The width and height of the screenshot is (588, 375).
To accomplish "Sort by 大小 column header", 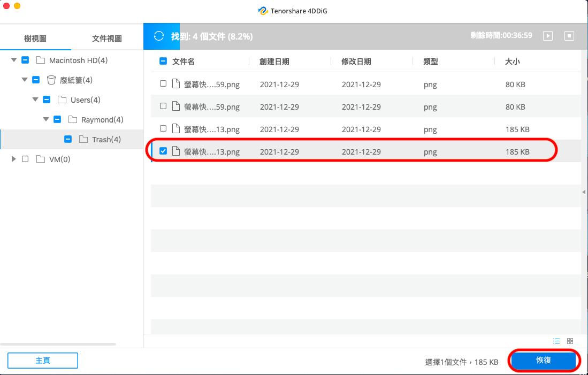I will tap(512, 62).
